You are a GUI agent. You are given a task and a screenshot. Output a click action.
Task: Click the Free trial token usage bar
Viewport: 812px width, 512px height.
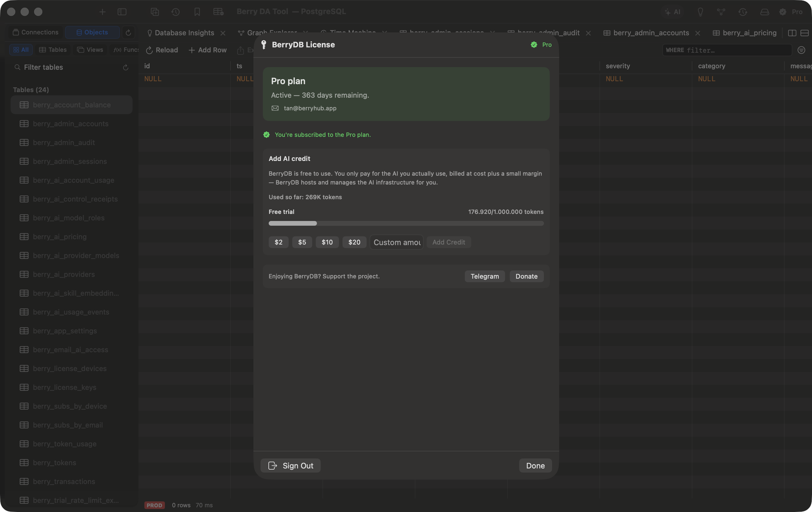(406, 223)
